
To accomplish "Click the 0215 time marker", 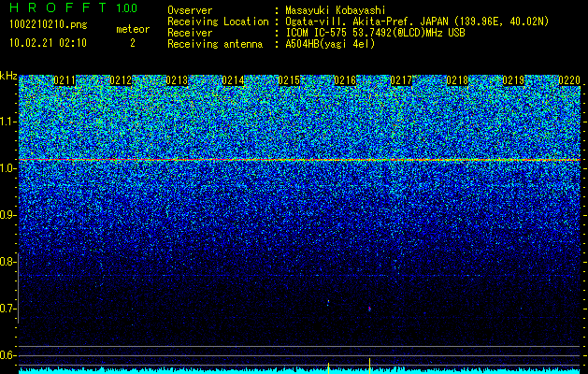I will [289, 80].
